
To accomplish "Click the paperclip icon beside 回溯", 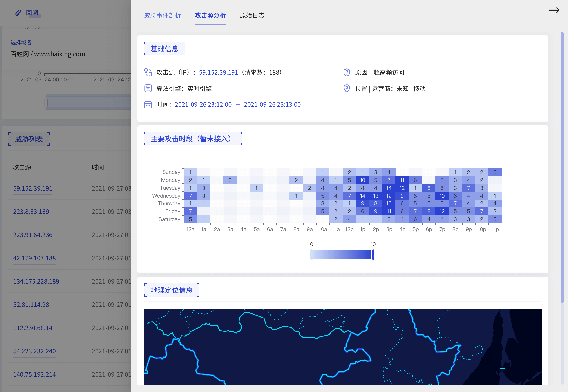I will [18, 13].
